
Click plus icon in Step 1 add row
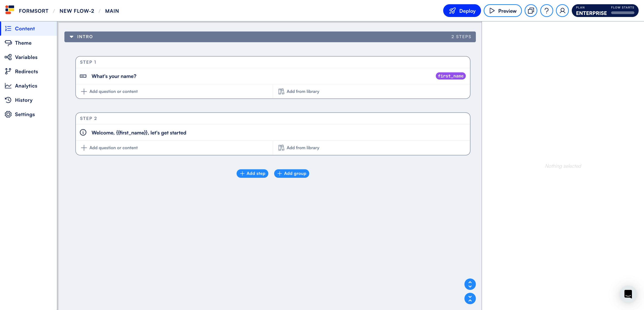(x=84, y=91)
